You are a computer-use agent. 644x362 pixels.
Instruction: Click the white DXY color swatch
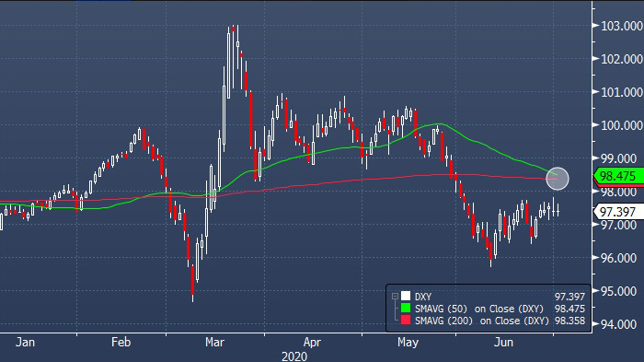(406, 297)
